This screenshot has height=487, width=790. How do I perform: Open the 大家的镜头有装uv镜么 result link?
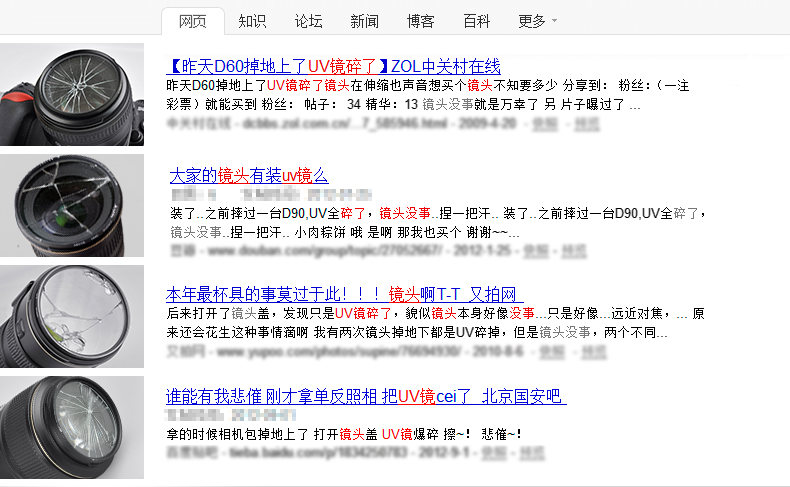(x=249, y=175)
